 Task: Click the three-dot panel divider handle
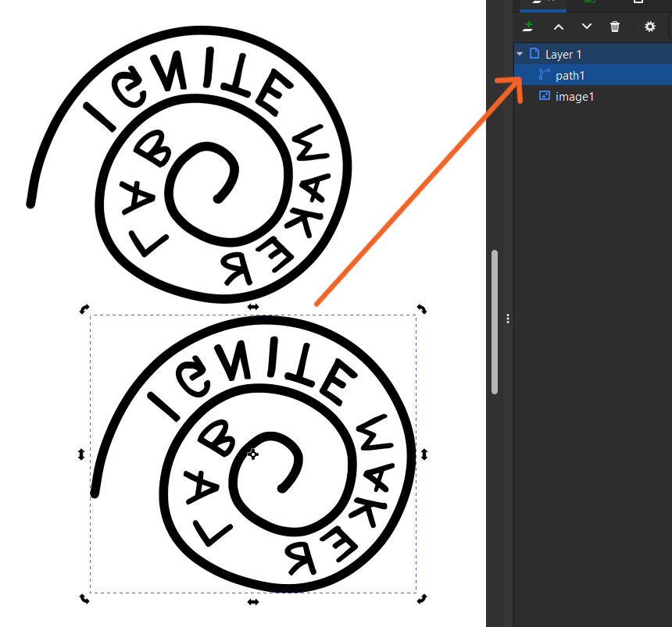(x=508, y=319)
